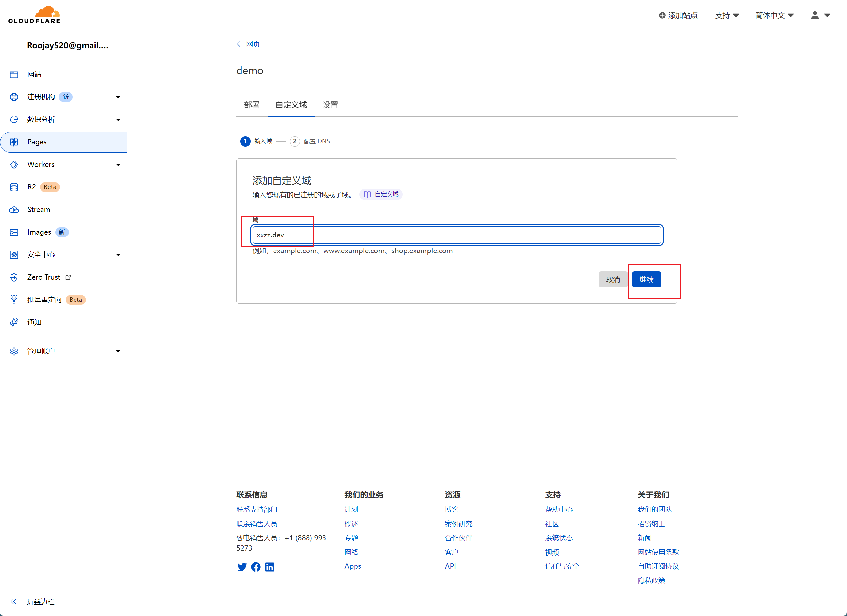Click the 域 input field with xxzz.dev
847x616 pixels.
tap(457, 235)
